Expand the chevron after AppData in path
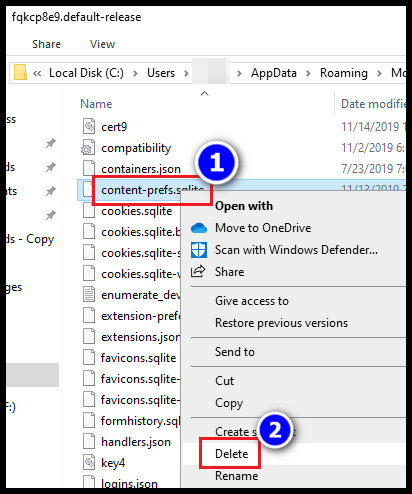 (308, 73)
